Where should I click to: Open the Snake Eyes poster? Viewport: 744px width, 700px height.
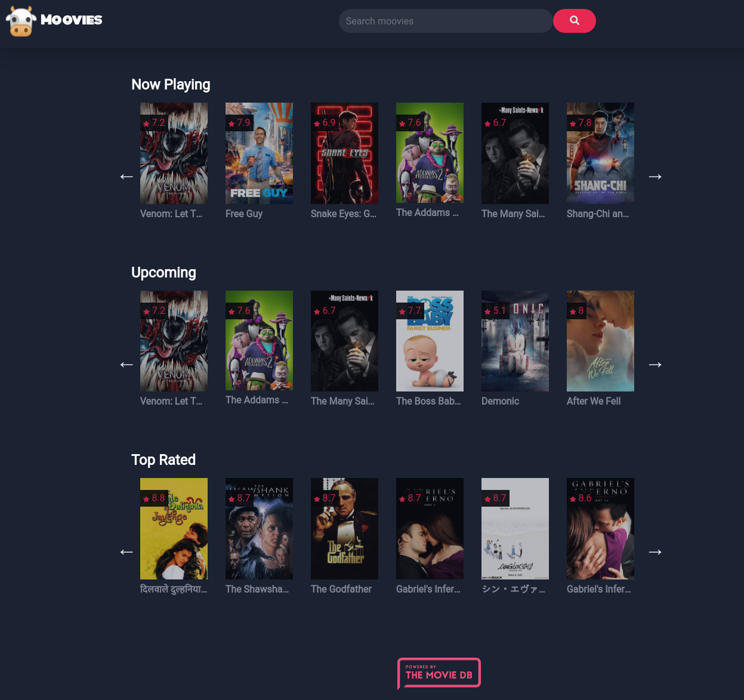coord(344,153)
